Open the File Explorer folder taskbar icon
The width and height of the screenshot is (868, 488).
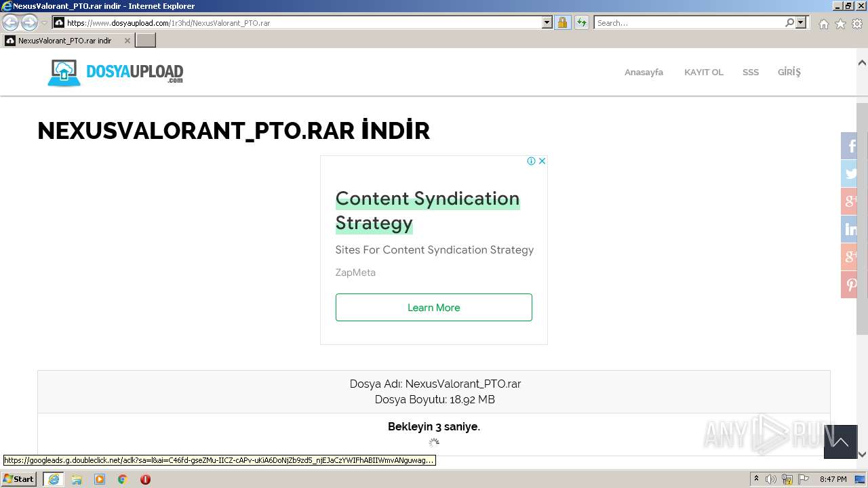point(77,479)
